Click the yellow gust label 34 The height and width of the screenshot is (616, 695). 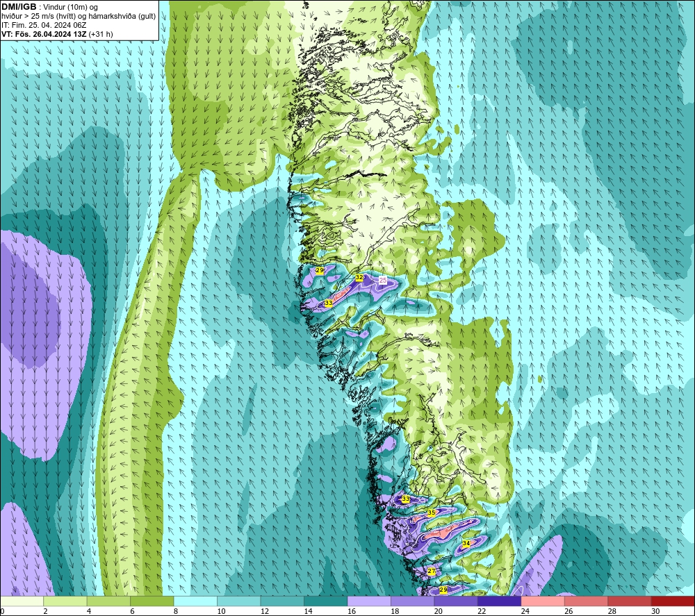point(466,543)
